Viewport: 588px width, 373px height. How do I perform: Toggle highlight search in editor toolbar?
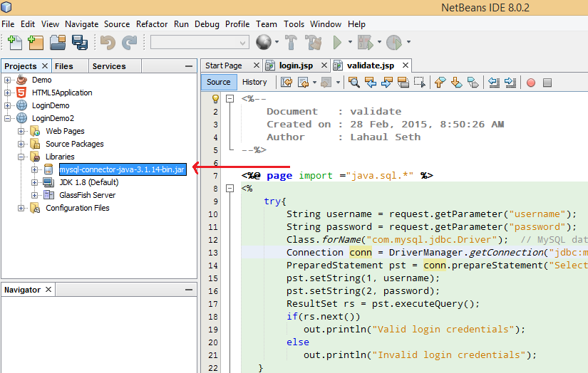(403, 83)
